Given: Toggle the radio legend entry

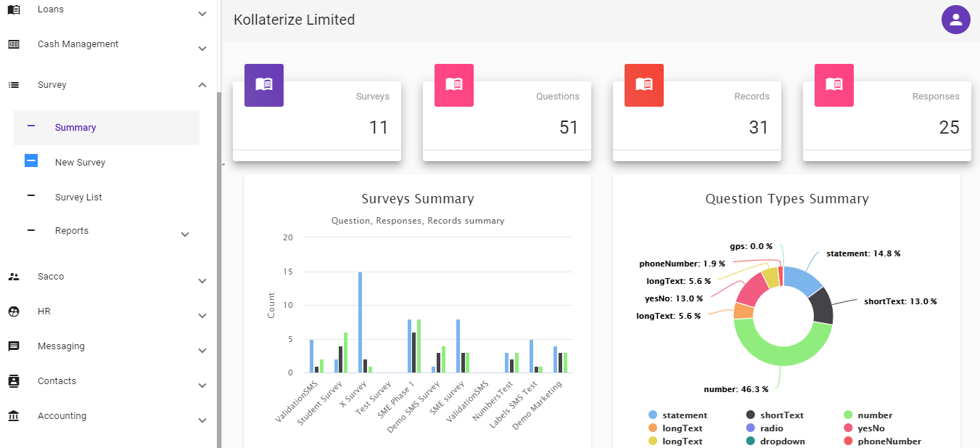Looking at the screenshot, I should [x=765, y=428].
